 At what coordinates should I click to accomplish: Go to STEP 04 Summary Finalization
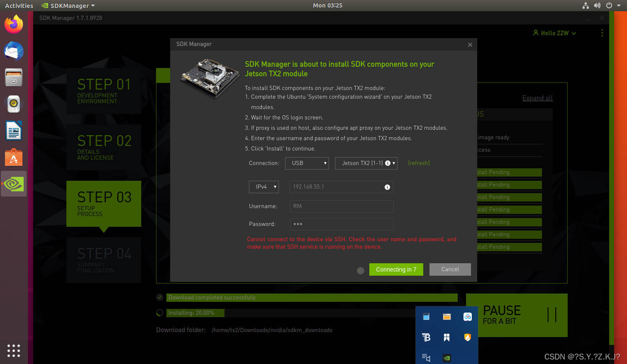pyautogui.click(x=104, y=260)
